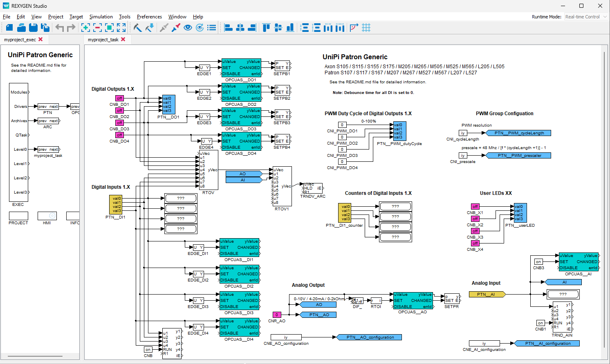The height and width of the screenshot is (364, 610).
Task: Select the PTN__DO1 block
Action: tap(169, 105)
